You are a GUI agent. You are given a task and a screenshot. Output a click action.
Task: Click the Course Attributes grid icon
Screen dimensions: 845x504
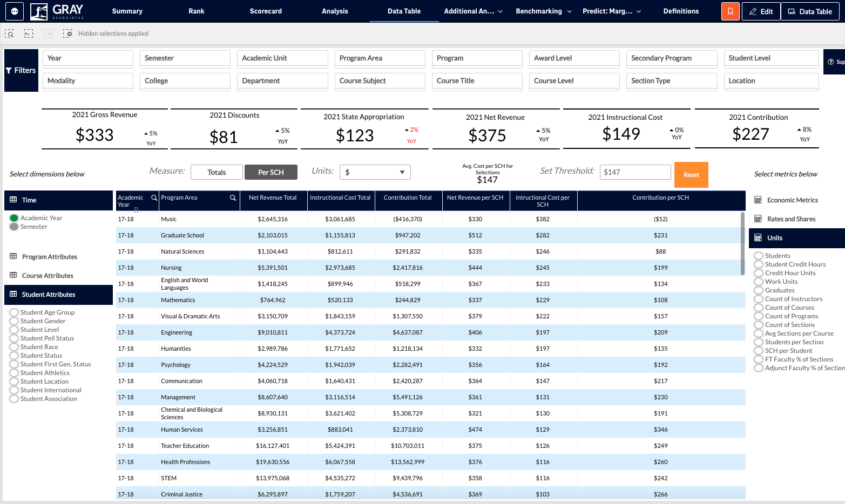pos(13,275)
